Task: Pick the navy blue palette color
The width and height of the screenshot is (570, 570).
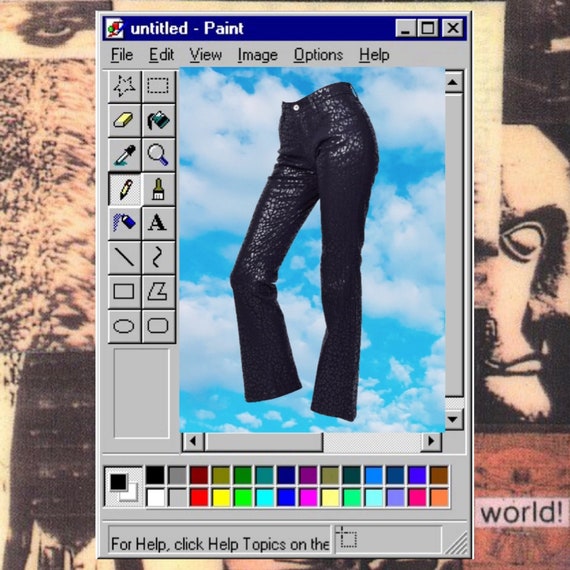Action: 286,475
